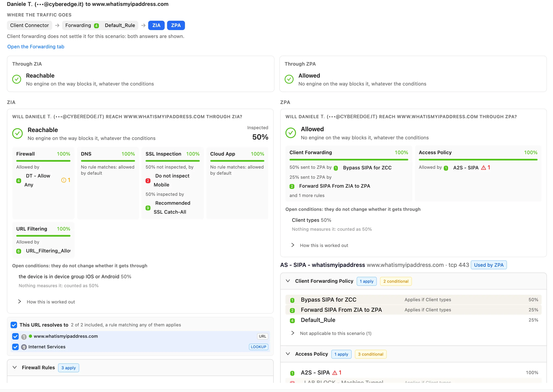
Task: Click the Client Connector step chip
Action: (29, 25)
